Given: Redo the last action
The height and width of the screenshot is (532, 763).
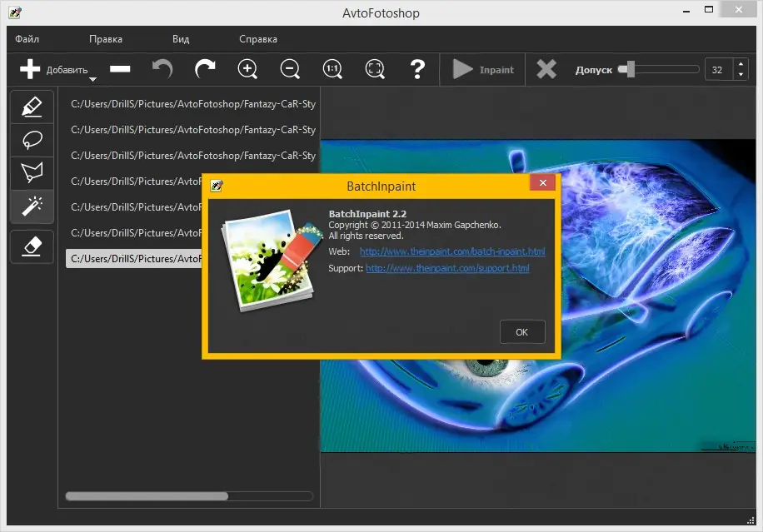Looking at the screenshot, I should click(205, 69).
